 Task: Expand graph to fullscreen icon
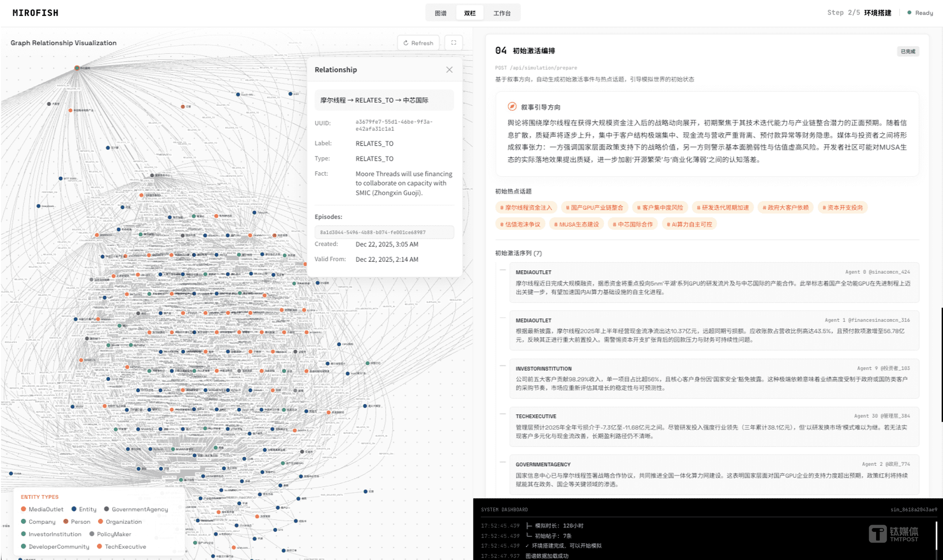[454, 43]
